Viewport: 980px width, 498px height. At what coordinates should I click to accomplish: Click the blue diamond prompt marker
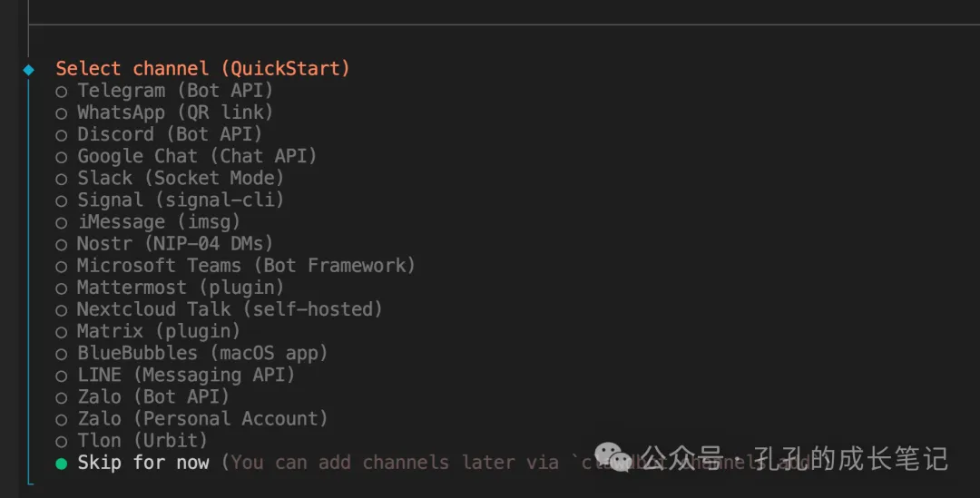point(28,69)
